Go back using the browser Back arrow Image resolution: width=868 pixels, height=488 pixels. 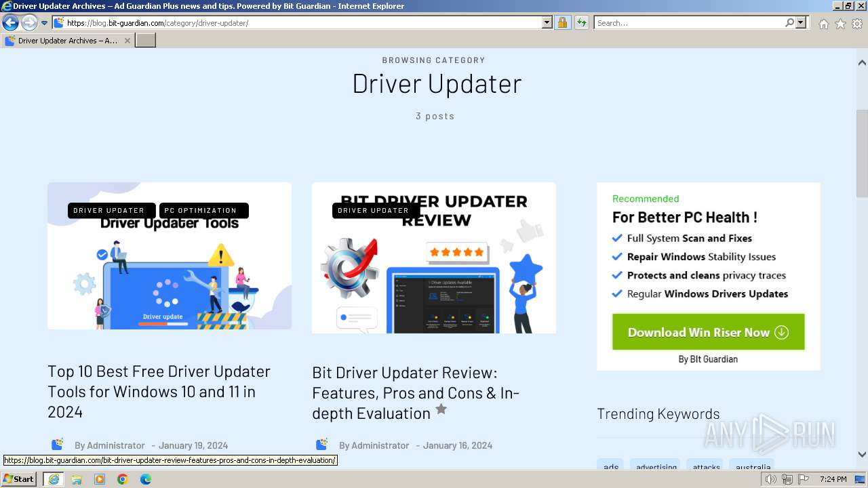[x=10, y=23]
